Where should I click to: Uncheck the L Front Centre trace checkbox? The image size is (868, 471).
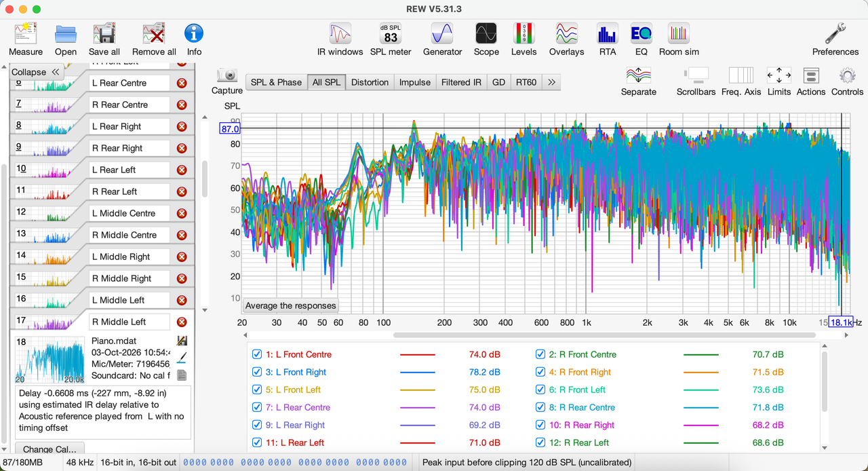257,354
